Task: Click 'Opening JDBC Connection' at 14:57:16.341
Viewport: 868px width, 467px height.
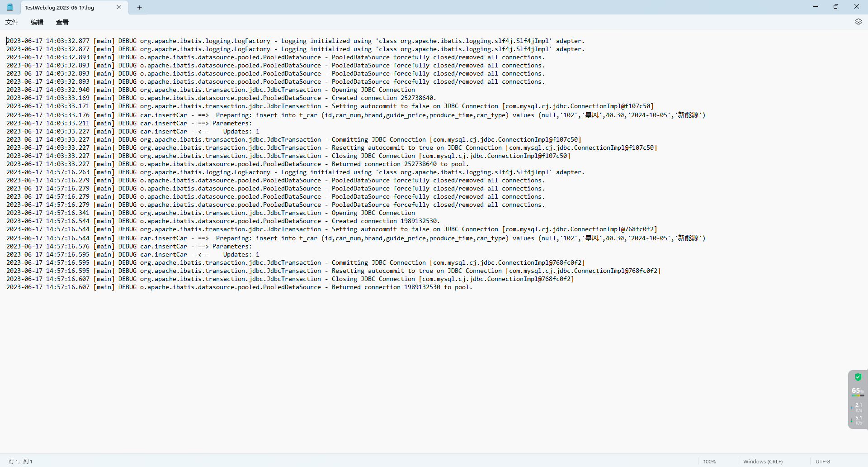Action: (373, 213)
